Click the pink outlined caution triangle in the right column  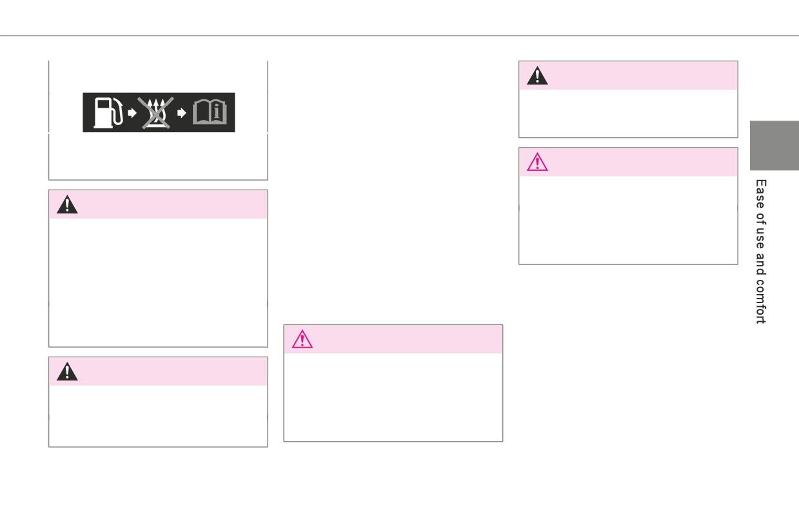537,162
